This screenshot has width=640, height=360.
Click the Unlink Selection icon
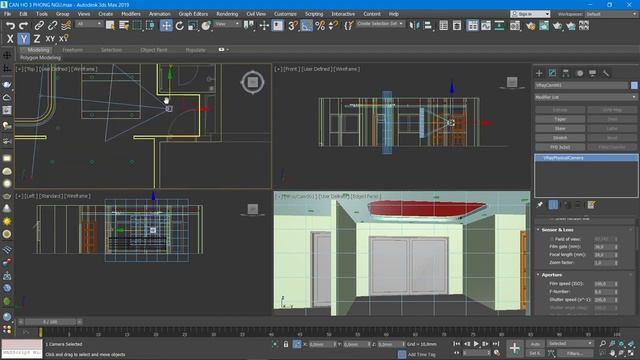click(52, 26)
